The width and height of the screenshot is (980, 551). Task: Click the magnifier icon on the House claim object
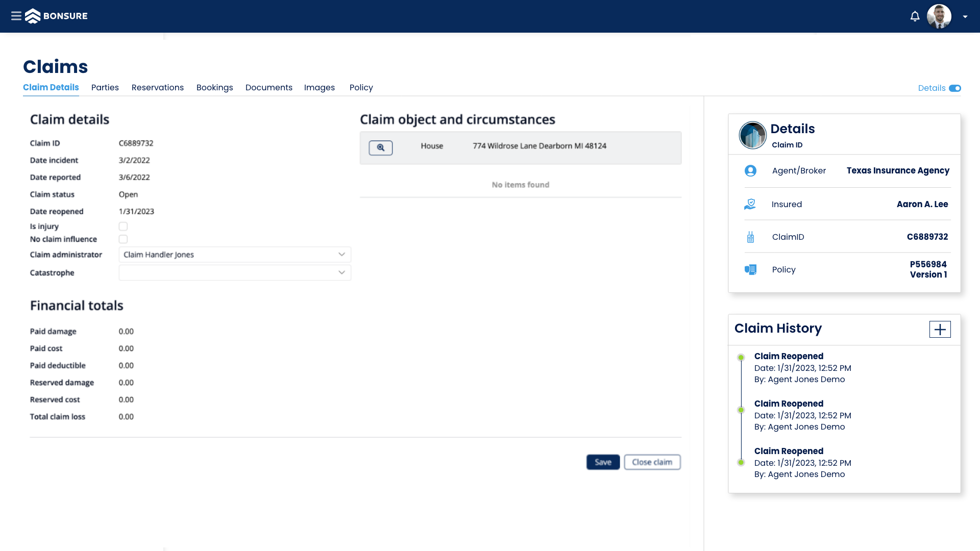(380, 147)
